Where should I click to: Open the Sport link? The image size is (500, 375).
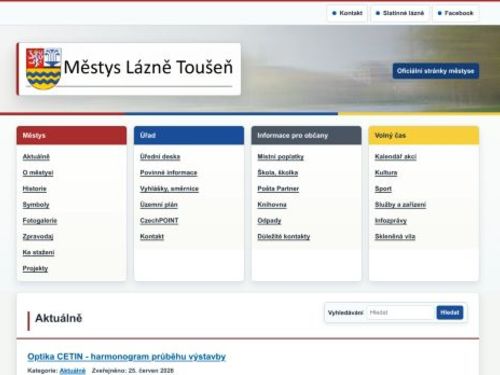[383, 189]
